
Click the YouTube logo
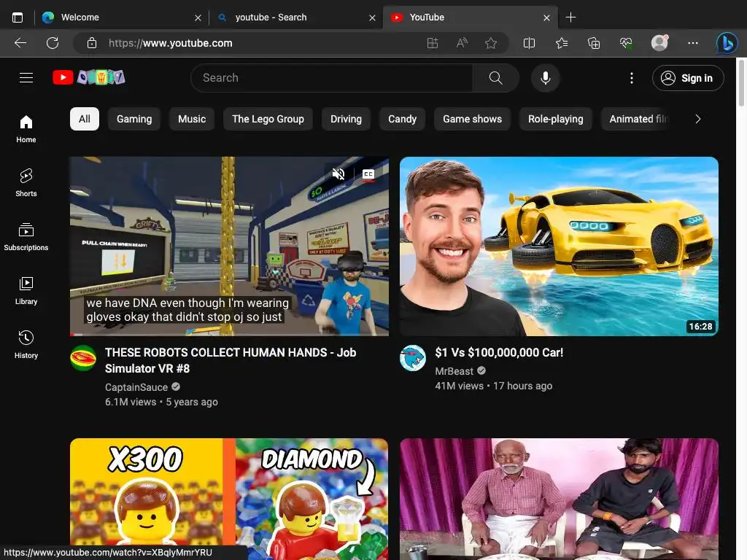(88, 77)
